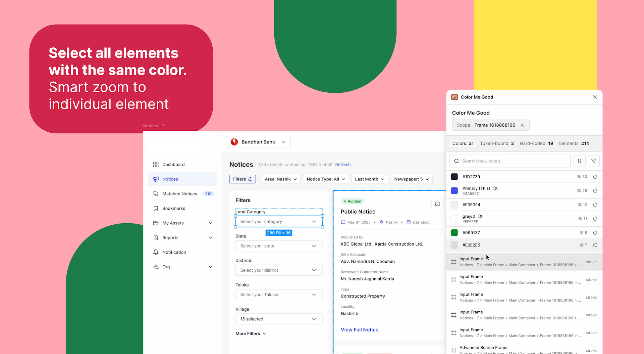Click the Refresh link

(x=343, y=165)
